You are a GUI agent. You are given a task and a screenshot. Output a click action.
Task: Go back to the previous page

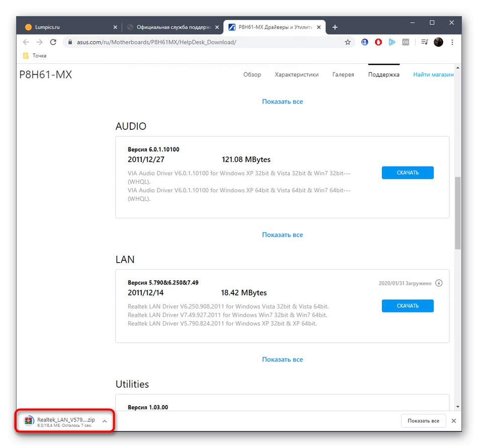[26, 42]
